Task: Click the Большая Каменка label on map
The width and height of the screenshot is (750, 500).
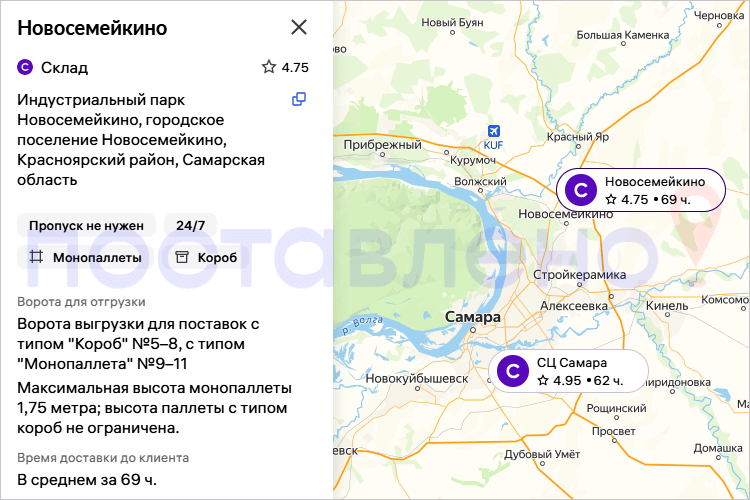Action: tap(623, 35)
